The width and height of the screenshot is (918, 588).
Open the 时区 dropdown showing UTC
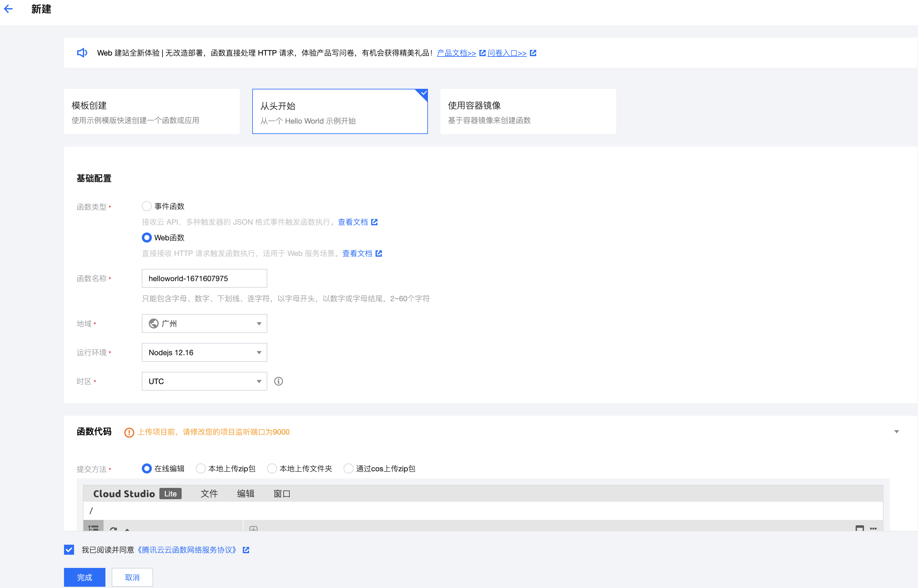coord(204,381)
